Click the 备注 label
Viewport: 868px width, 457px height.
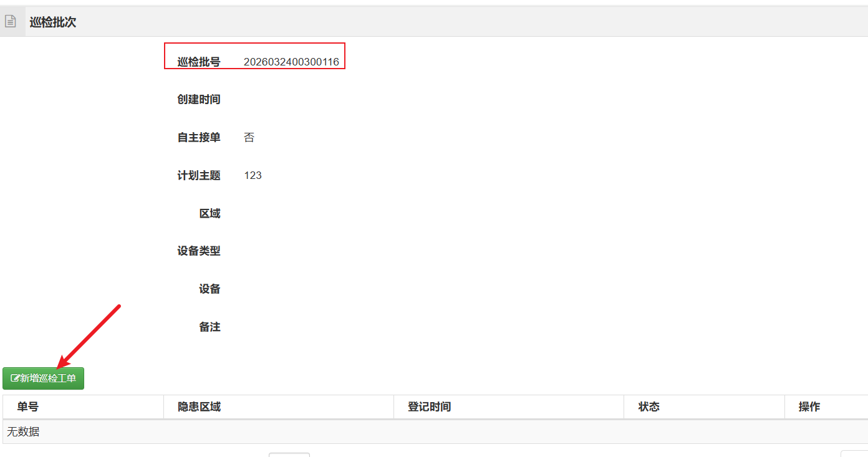[210, 327]
